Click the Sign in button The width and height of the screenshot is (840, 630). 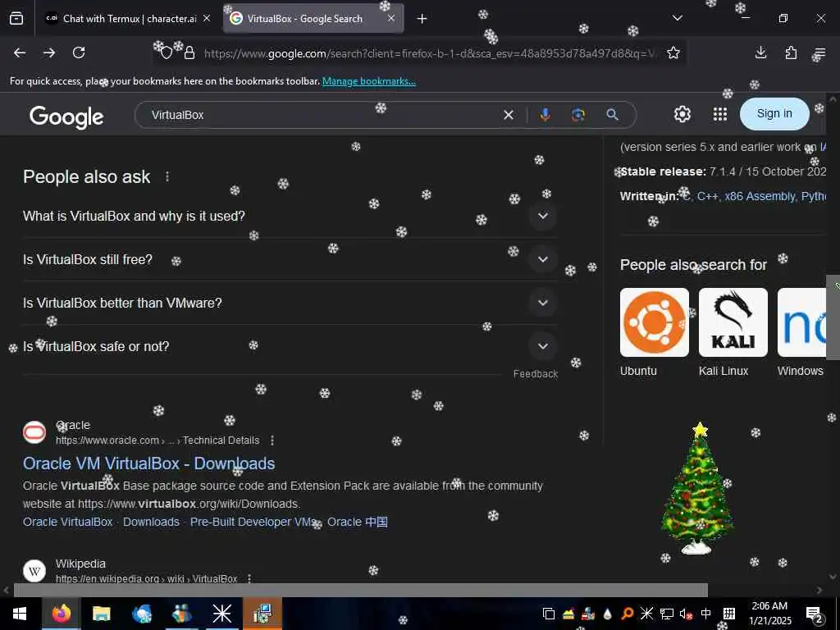(774, 113)
